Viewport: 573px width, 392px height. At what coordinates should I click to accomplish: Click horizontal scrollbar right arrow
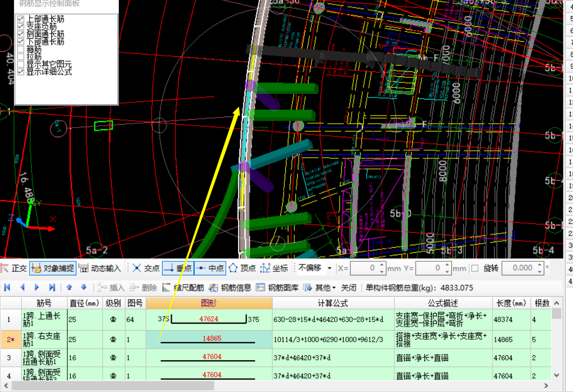pyautogui.click(x=546, y=385)
